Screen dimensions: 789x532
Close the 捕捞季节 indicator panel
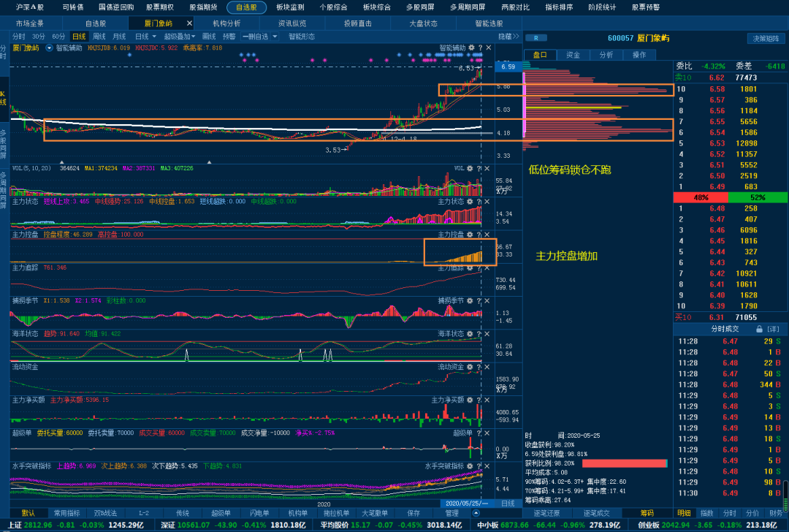pyautogui.click(x=487, y=301)
